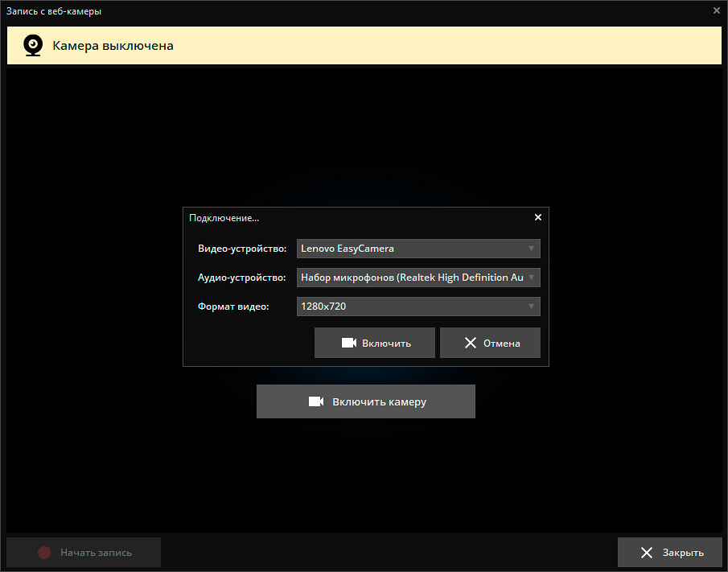Click the Запись с веб-камеры window title
Screen dimensions: 728x572
[x=54, y=11]
